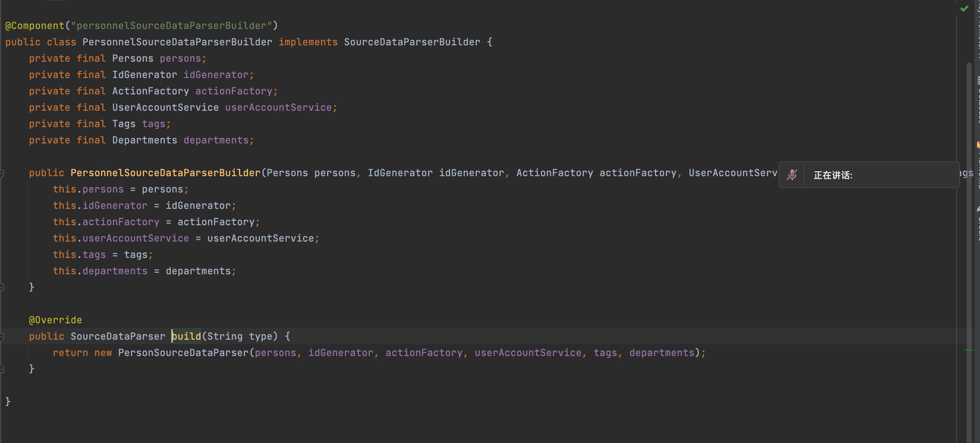Click IdGenerator type in field declaration
Image resolution: width=980 pixels, height=443 pixels.
pyautogui.click(x=145, y=75)
